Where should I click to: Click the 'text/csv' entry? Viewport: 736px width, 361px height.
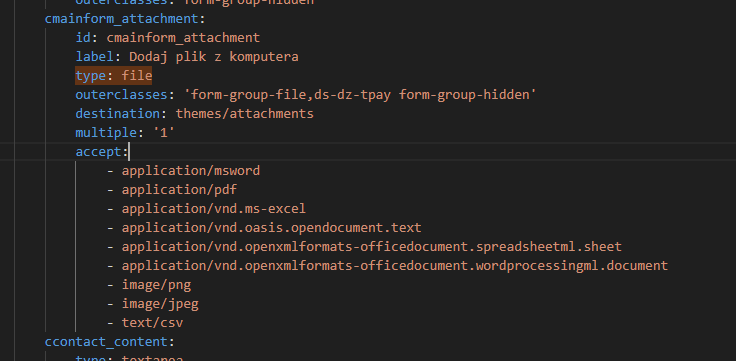pyautogui.click(x=152, y=323)
